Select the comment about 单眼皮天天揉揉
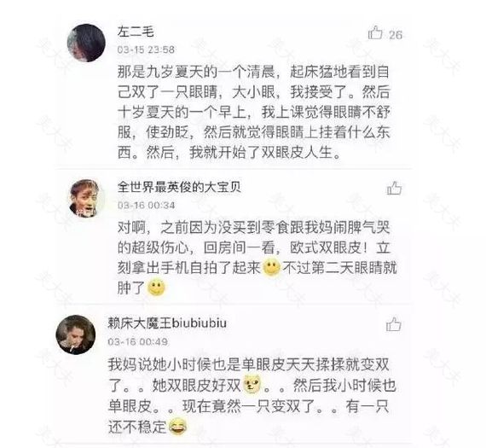This screenshot has height=448, width=486. [x=252, y=395]
